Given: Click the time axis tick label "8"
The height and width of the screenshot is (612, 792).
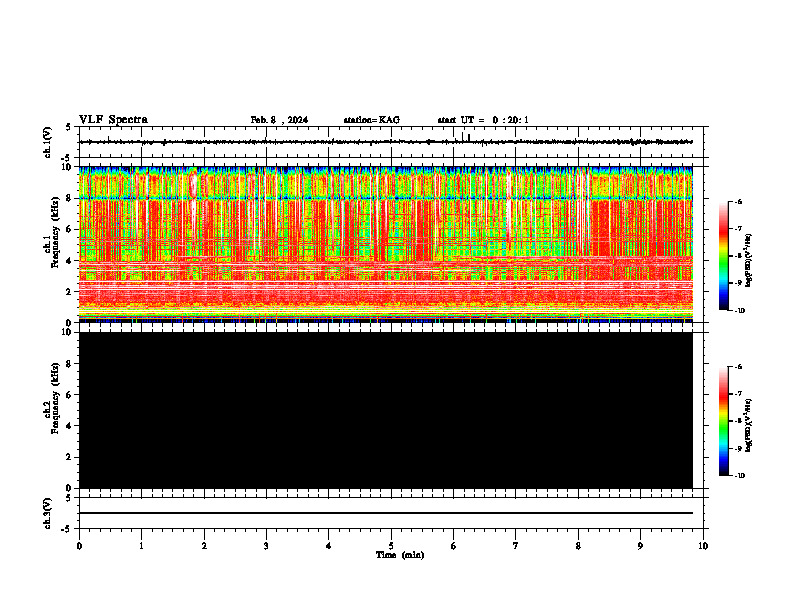Looking at the screenshot, I should [x=578, y=546].
